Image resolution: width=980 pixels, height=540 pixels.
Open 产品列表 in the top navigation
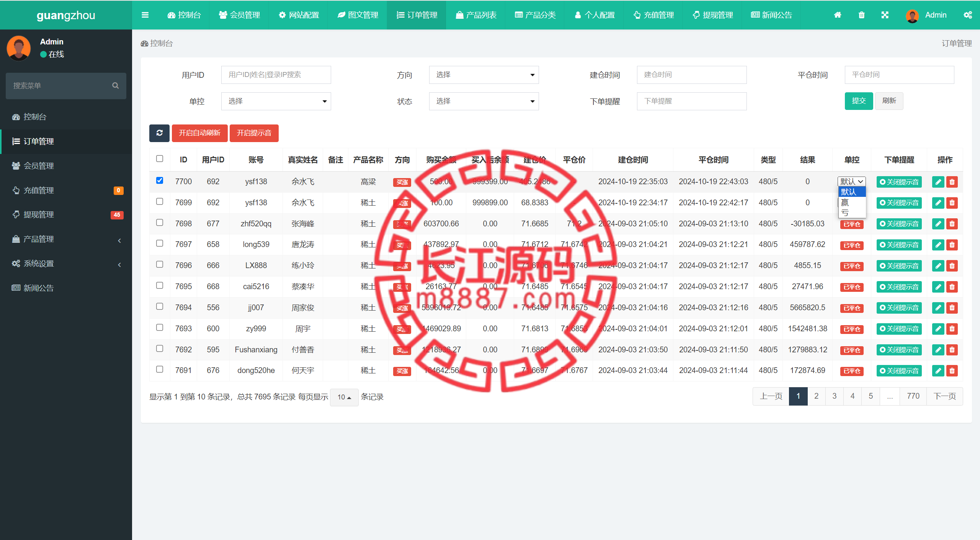click(x=476, y=15)
